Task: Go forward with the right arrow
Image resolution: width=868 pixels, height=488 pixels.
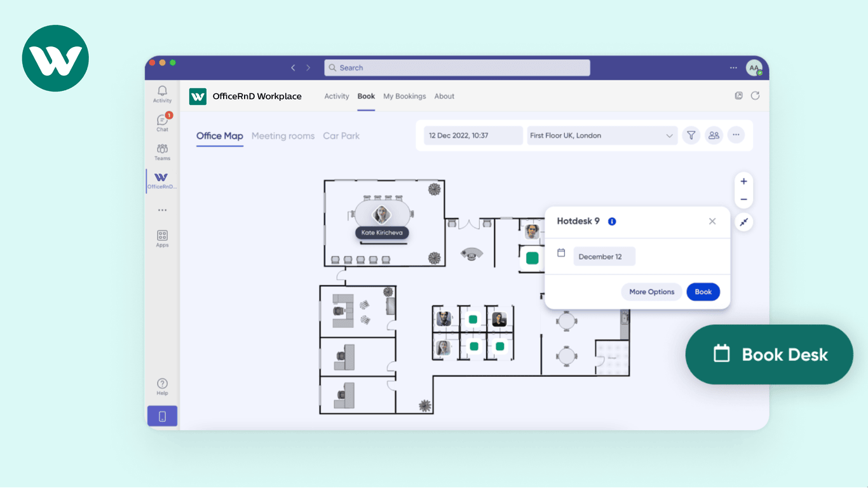Action: (308, 67)
